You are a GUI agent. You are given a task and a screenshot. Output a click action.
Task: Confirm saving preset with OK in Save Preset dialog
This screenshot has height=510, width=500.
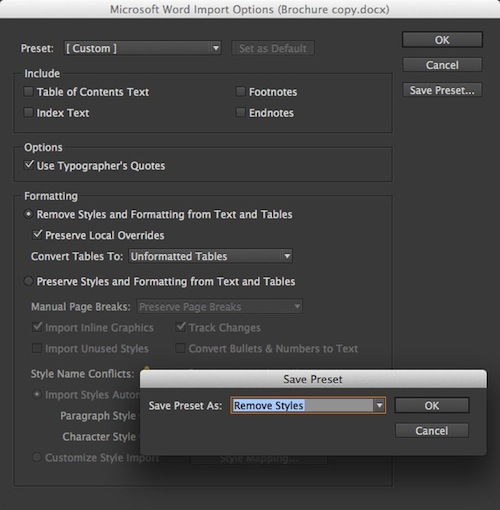432,405
